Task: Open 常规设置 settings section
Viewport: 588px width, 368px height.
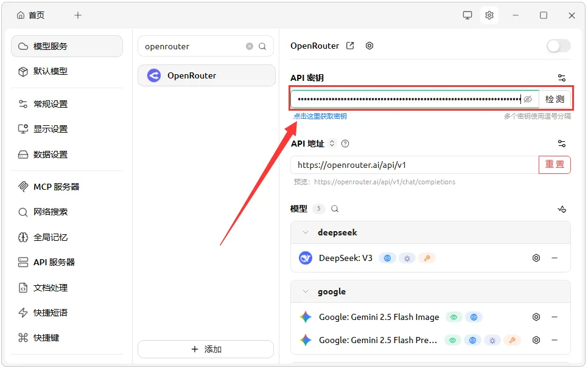Action: tap(67, 104)
